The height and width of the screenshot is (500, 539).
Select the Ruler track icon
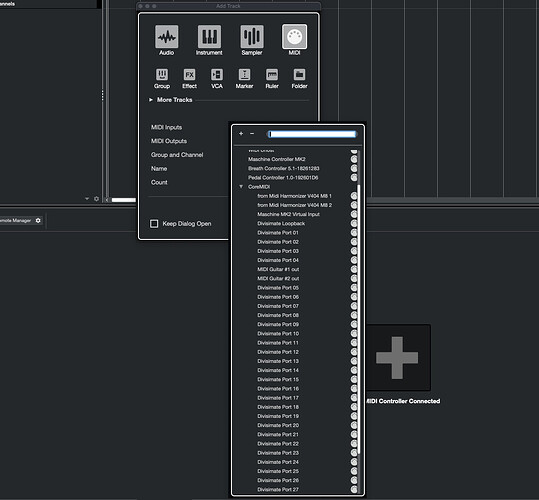272,75
